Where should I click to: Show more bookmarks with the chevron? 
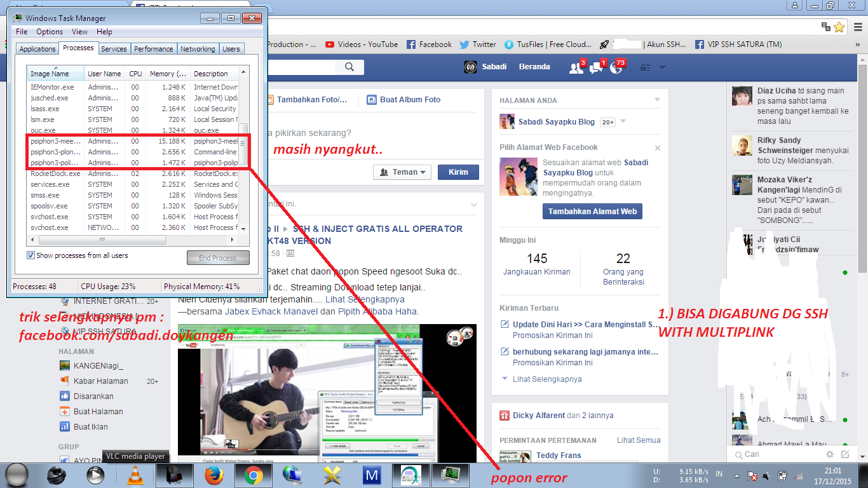858,44
